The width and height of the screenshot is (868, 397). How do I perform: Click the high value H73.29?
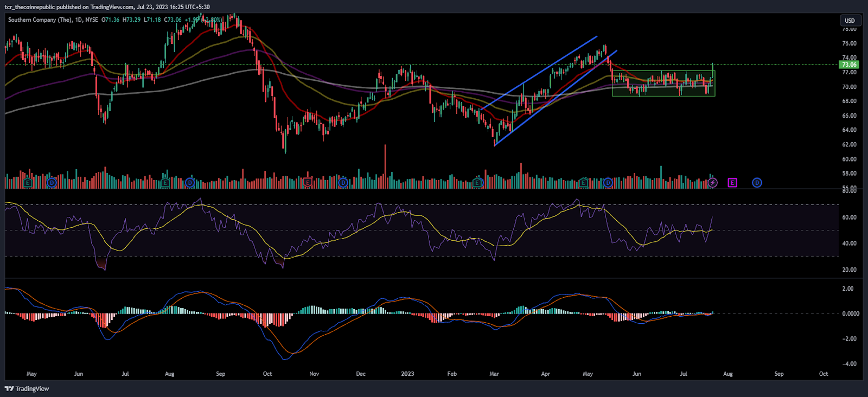pyautogui.click(x=131, y=20)
